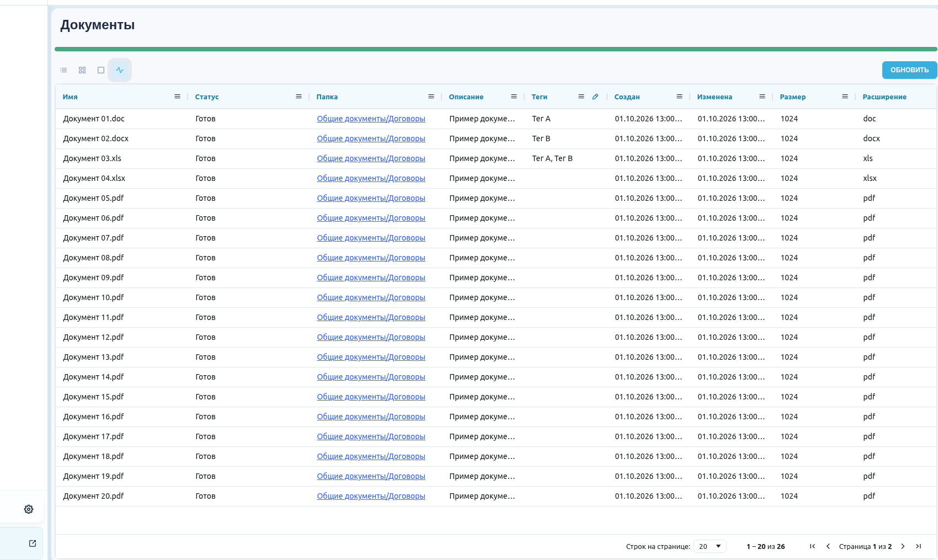Sort by Имя column header

pos(70,97)
